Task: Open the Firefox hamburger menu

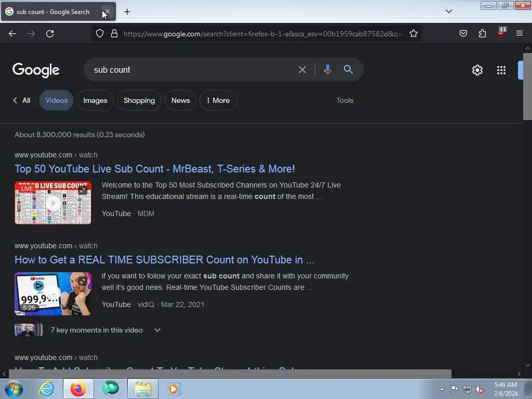Action: coord(520,34)
